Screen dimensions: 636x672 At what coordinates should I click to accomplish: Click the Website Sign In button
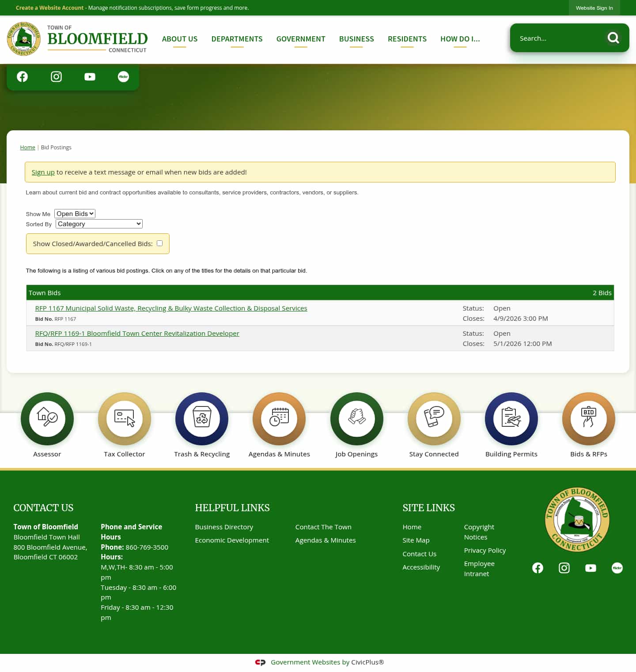tap(594, 8)
